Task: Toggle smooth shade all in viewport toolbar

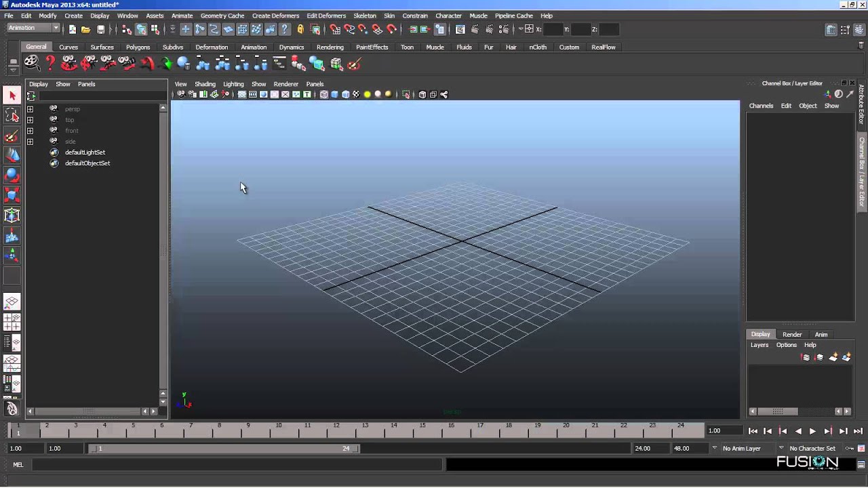Action: pyautogui.click(x=334, y=94)
